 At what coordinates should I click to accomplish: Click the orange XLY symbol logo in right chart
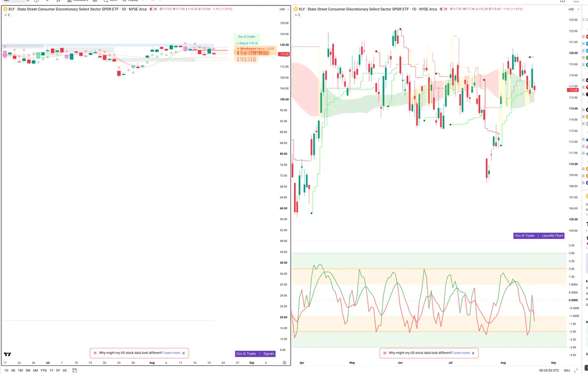click(x=295, y=9)
